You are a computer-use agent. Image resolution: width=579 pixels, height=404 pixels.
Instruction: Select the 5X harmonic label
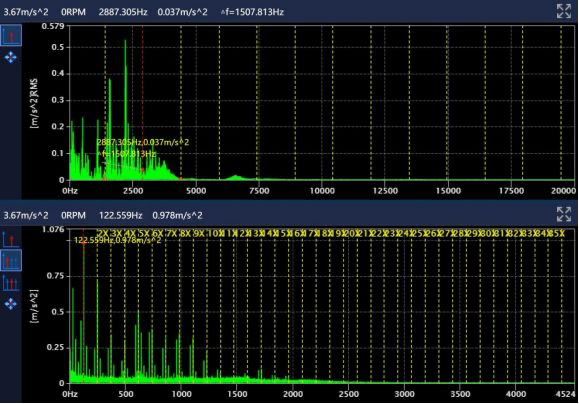[x=143, y=233]
